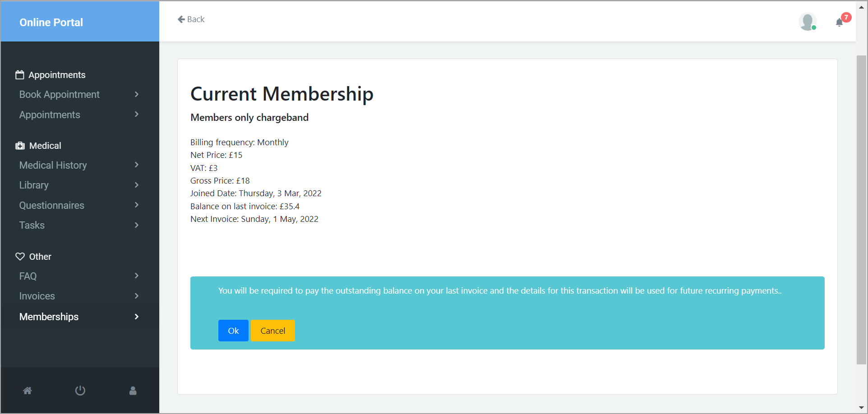The width and height of the screenshot is (868, 414).
Task: Open the Tasks menu entry
Action: (x=80, y=225)
